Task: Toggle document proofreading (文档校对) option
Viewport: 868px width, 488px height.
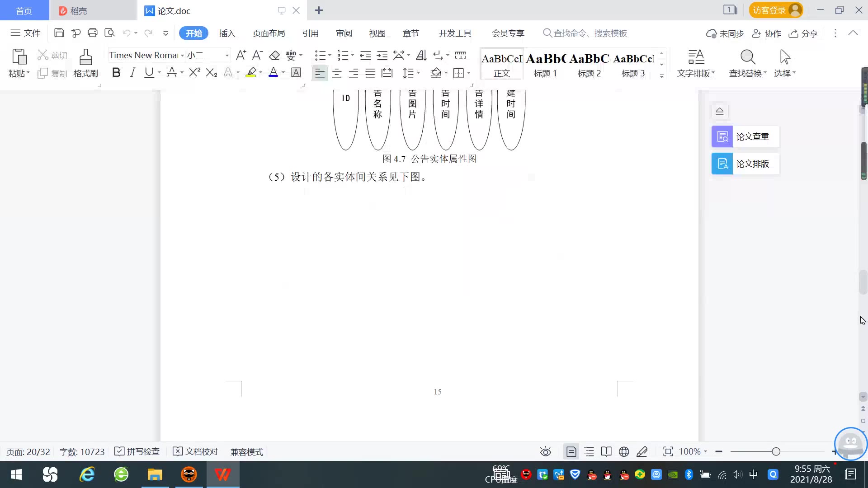Action: tap(196, 451)
